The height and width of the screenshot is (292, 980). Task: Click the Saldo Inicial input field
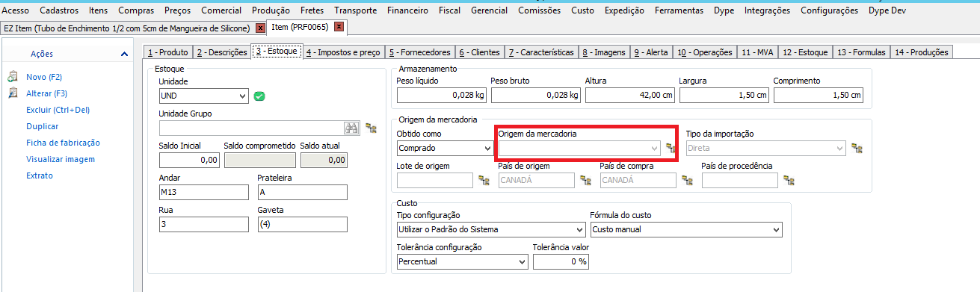[189, 160]
